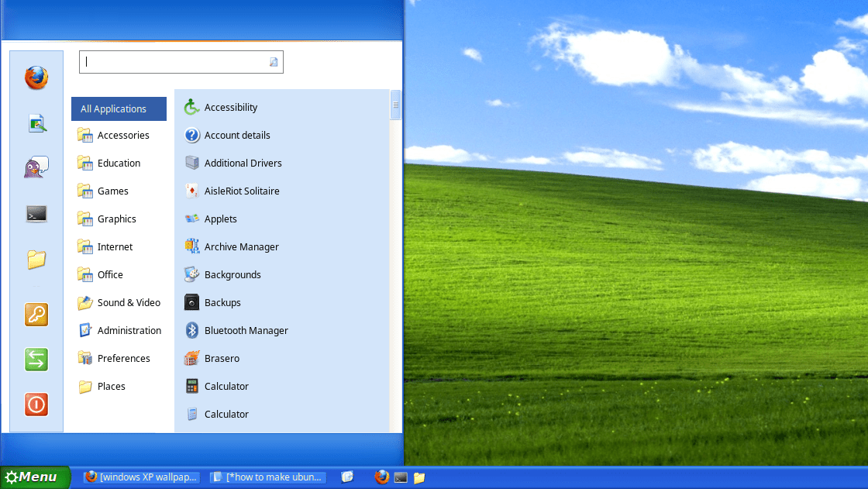Open the Internet category

point(119,246)
